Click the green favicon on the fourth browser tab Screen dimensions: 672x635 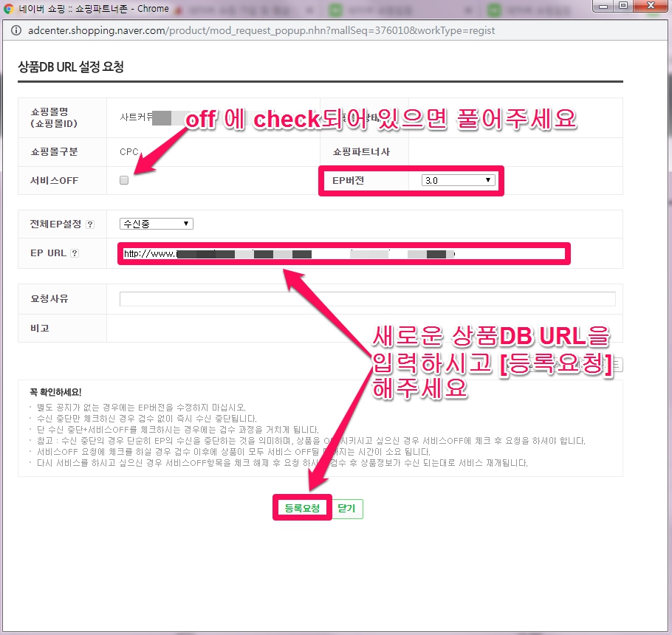(x=494, y=8)
